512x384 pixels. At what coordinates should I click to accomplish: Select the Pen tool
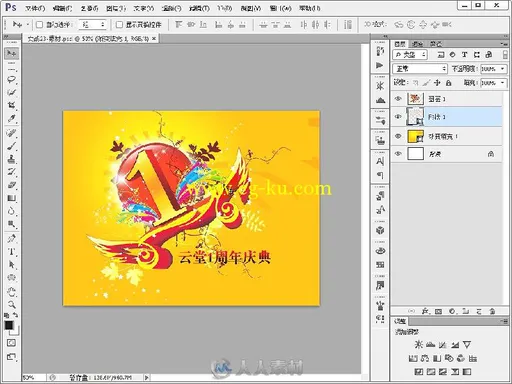click(11, 238)
